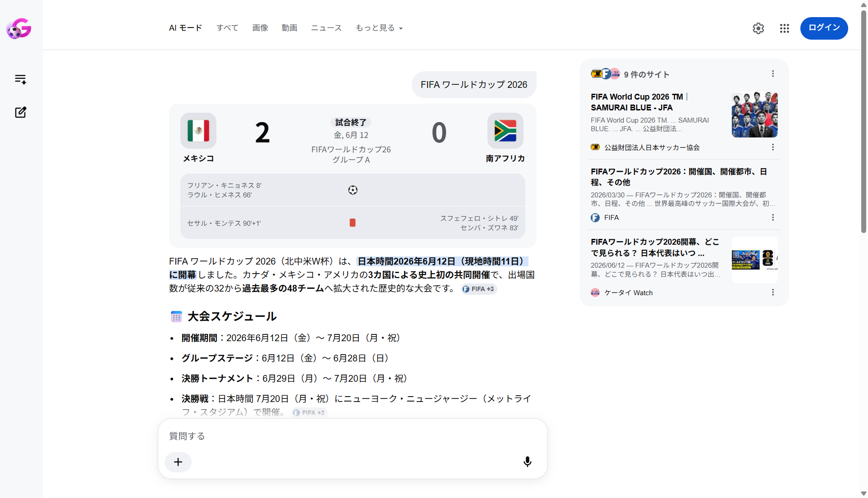The width and height of the screenshot is (868, 498).
Task: Click the 公益財団法人日本サッカー協会 source name
Action: point(652,148)
